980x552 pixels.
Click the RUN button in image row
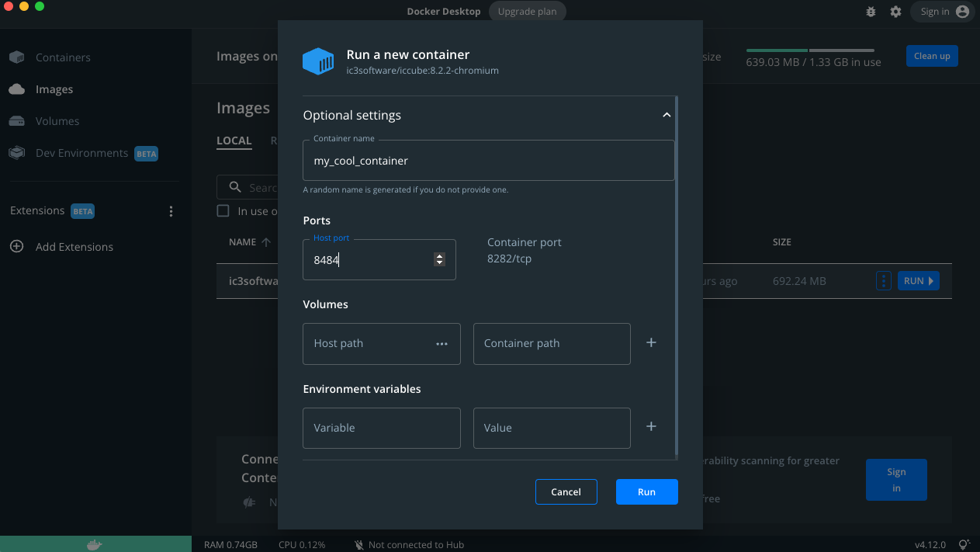tap(919, 281)
